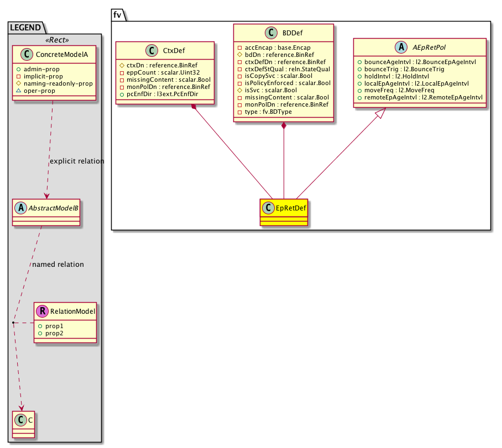
Task: Click the yellow diamond beside naming-readonly-prop
Action: 18,83
